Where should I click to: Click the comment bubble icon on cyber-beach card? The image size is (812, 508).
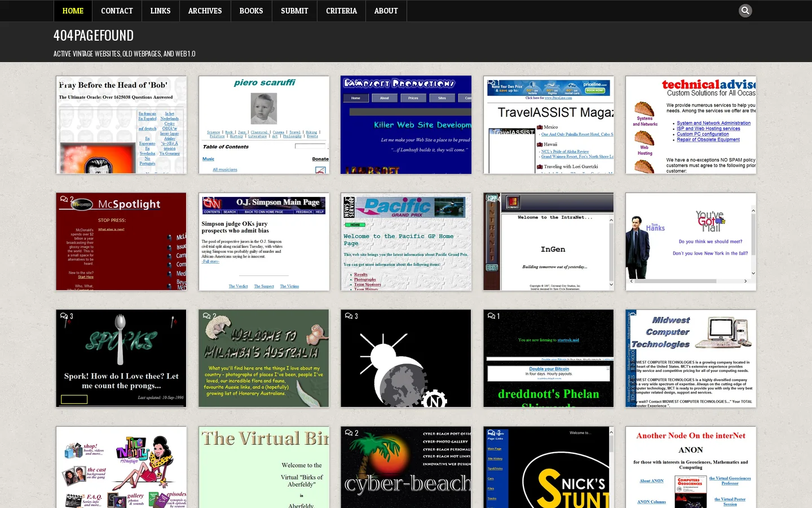click(348, 433)
